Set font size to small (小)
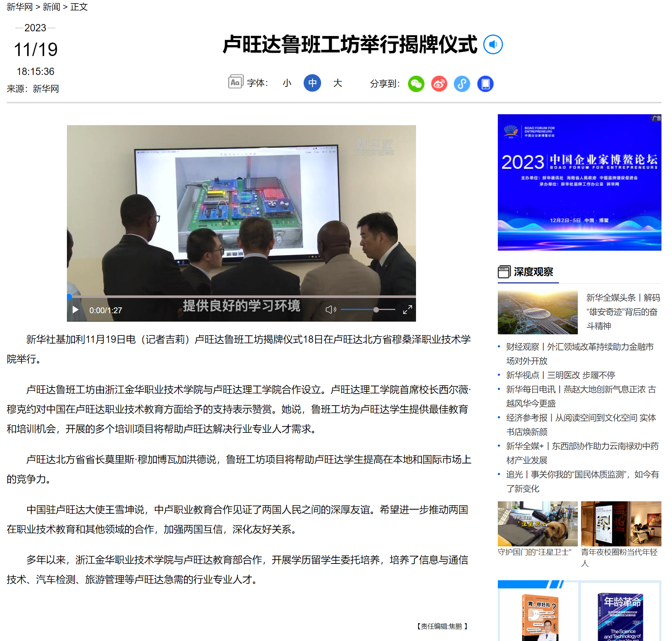The image size is (672, 641). click(287, 83)
